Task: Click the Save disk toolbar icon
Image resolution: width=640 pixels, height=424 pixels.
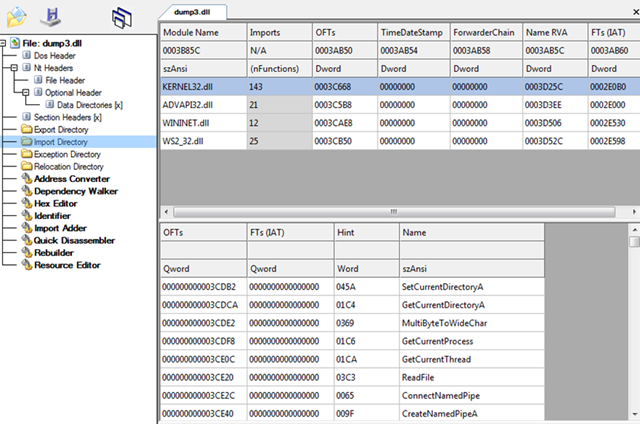Action: point(51,17)
